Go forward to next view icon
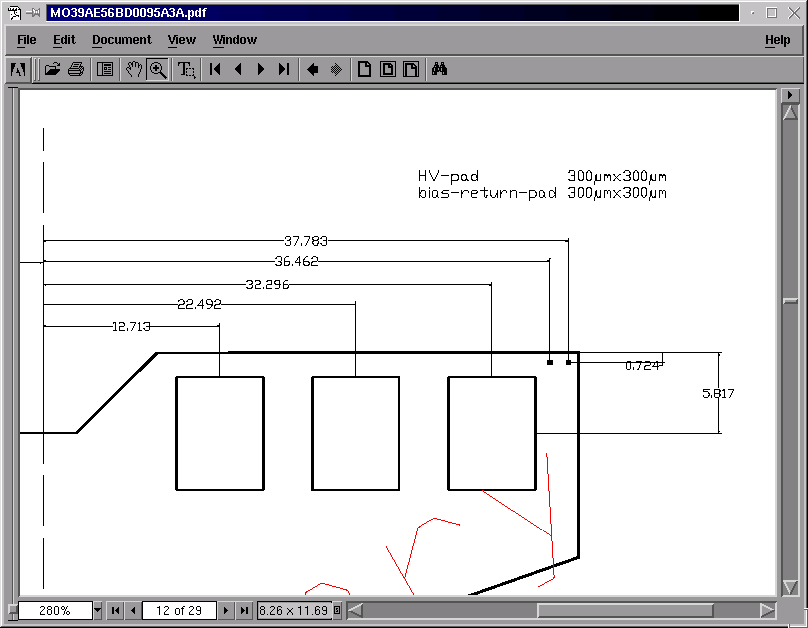 tap(336, 69)
